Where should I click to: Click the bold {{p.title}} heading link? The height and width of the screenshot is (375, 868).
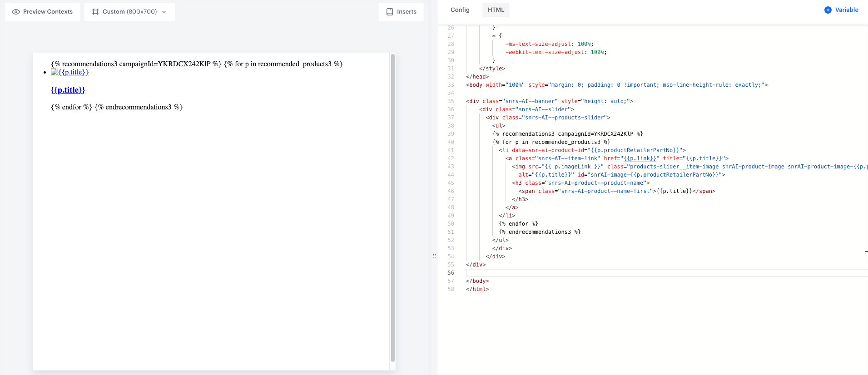(68, 90)
